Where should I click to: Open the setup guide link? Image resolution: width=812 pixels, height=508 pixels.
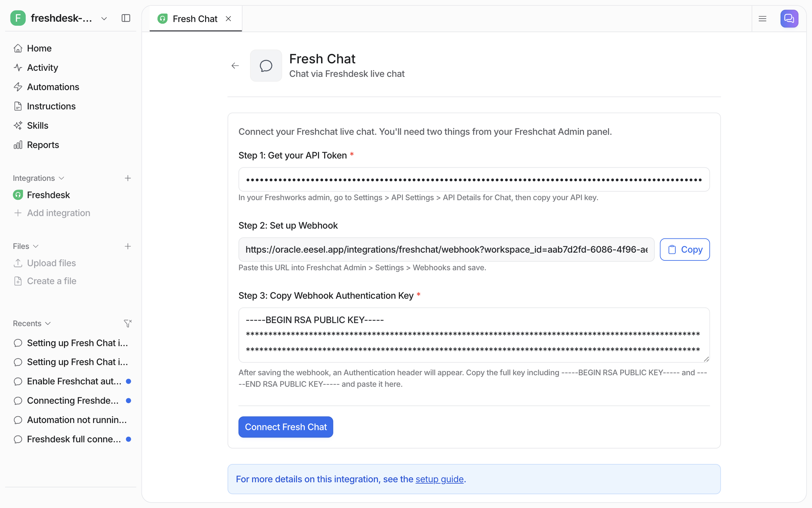point(439,479)
